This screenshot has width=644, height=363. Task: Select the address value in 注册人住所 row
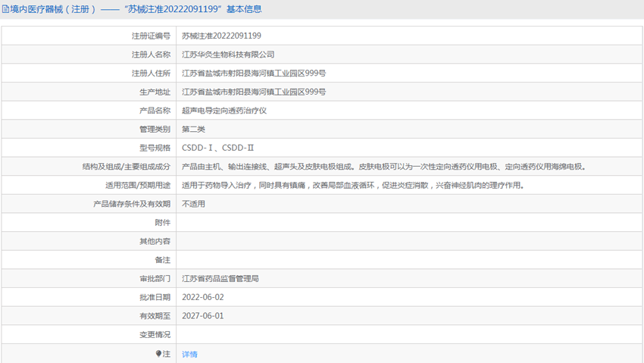[x=254, y=73]
